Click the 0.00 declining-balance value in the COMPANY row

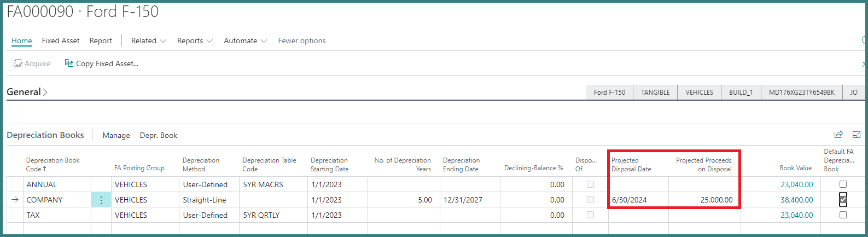[557, 200]
